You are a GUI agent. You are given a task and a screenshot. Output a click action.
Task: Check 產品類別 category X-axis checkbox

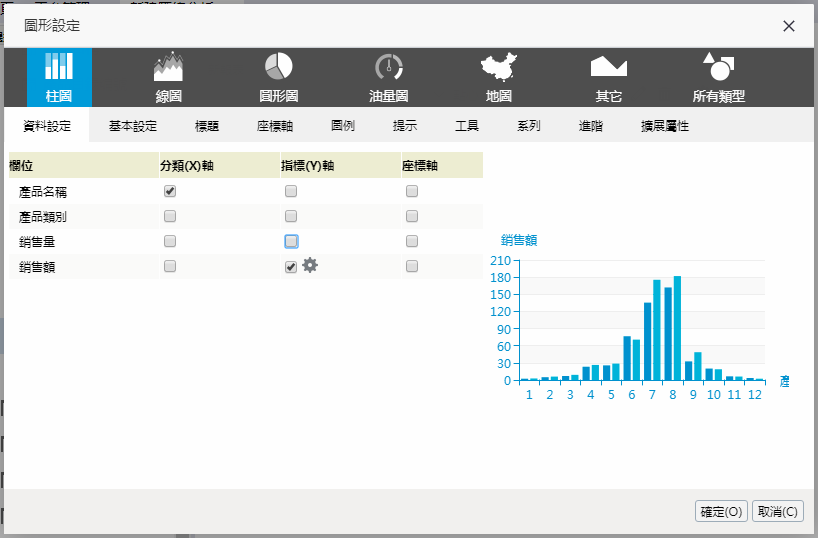pos(170,216)
